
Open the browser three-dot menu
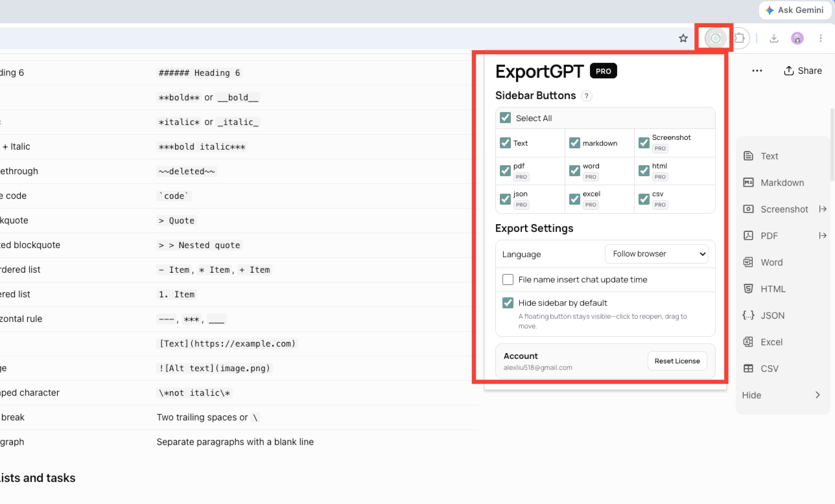[821, 38]
